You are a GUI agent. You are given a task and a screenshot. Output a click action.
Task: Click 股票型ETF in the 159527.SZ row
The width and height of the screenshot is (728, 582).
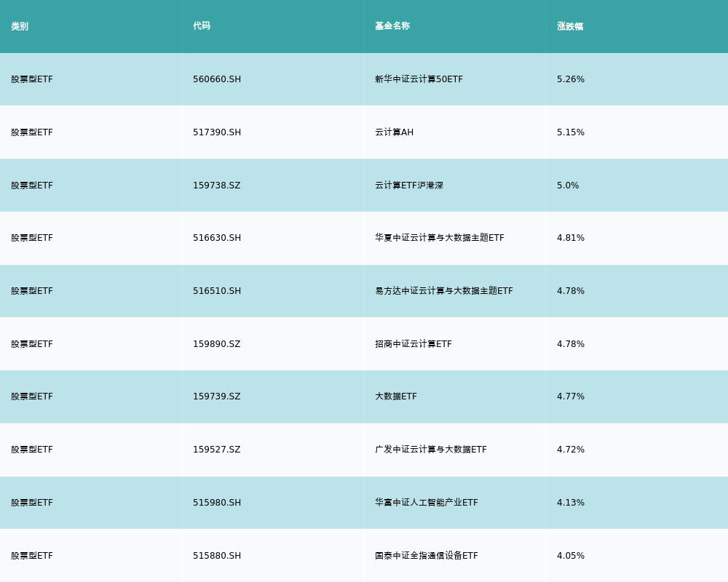pos(32,450)
